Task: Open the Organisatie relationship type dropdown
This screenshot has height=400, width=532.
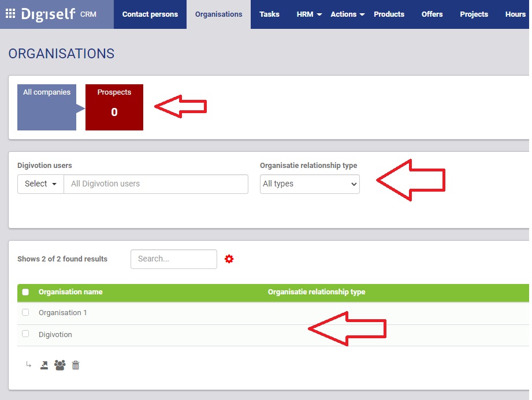Action: [310, 184]
